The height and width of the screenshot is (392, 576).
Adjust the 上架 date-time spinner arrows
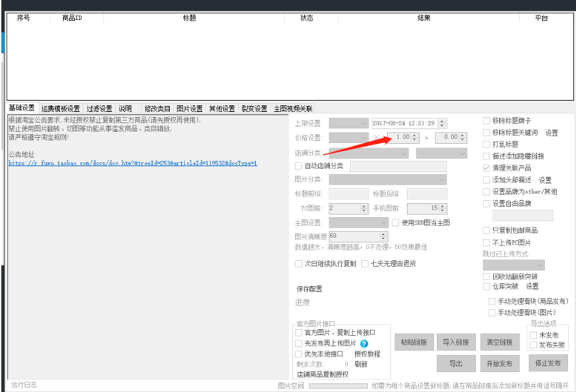[442, 123]
